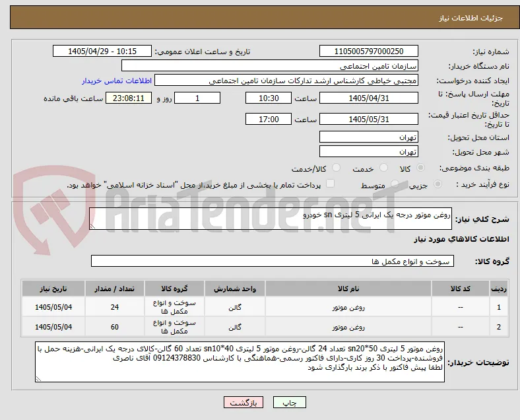Click the need date 1405/05/04 in row 2

pos(53,327)
